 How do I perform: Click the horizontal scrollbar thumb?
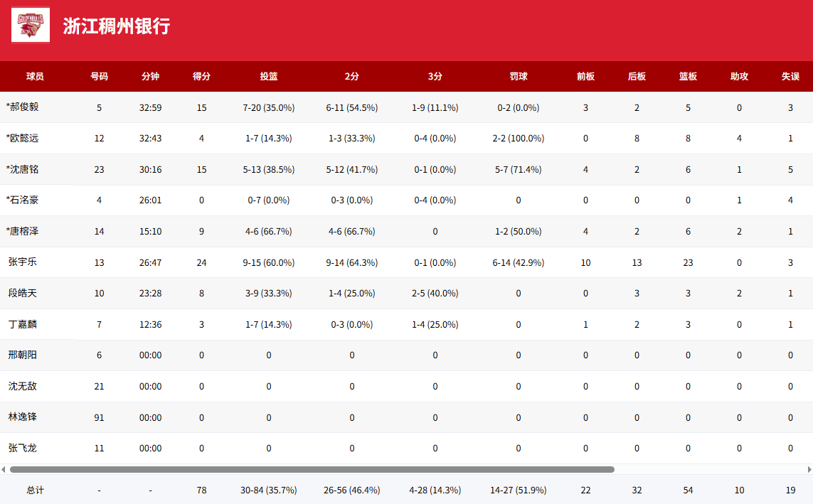point(312,469)
